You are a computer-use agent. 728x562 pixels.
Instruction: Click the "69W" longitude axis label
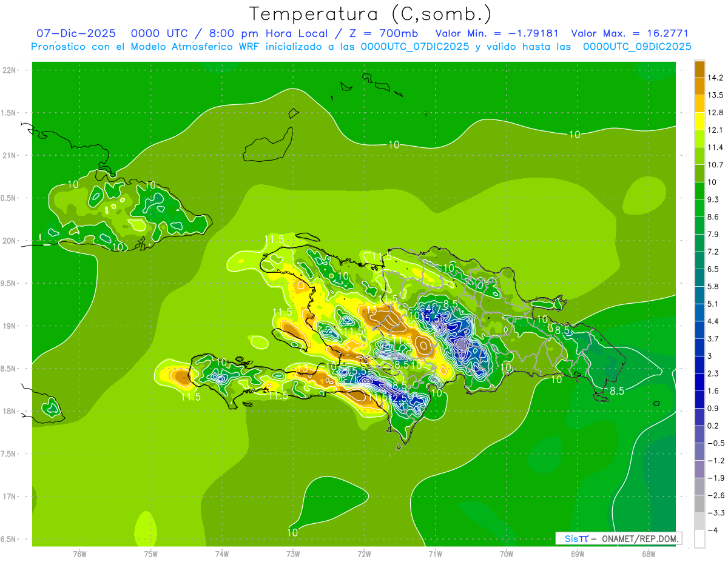(x=578, y=555)
